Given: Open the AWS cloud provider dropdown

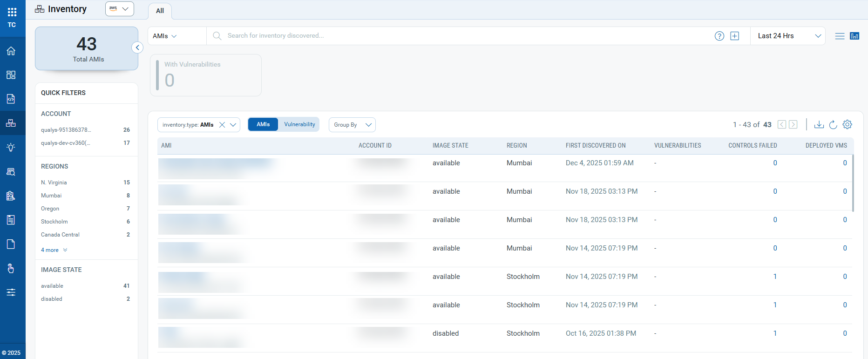Looking at the screenshot, I should 120,9.
